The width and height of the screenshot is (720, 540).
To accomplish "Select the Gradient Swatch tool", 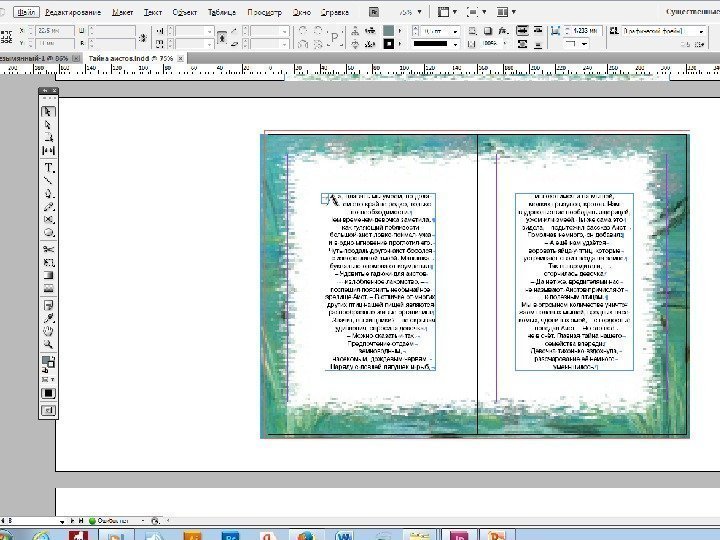I will 48,276.
